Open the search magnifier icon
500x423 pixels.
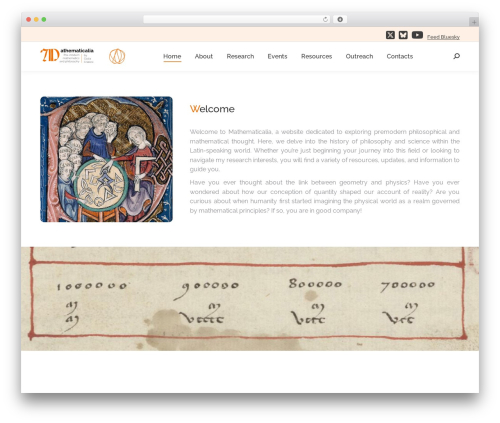click(x=456, y=56)
